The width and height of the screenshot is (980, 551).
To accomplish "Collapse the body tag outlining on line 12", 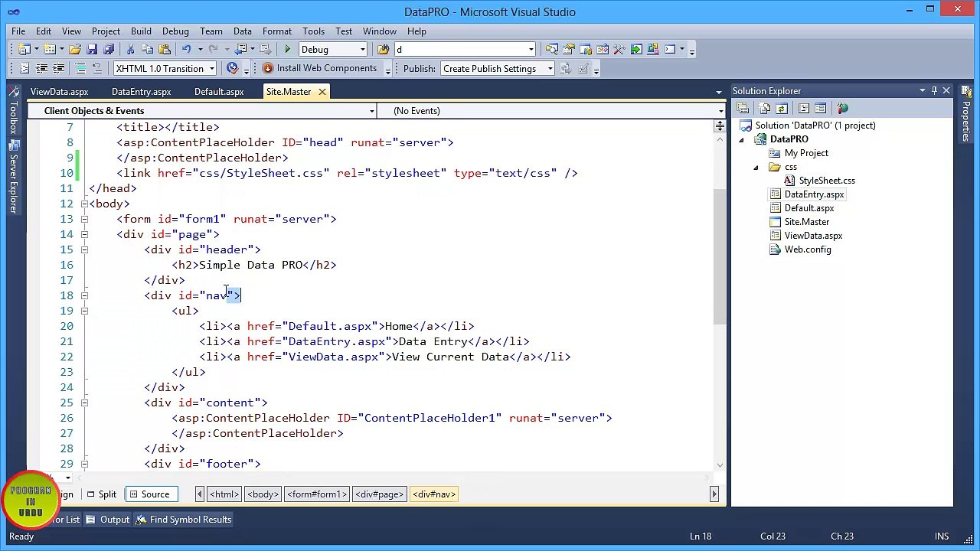I will click(x=84, y=204).
